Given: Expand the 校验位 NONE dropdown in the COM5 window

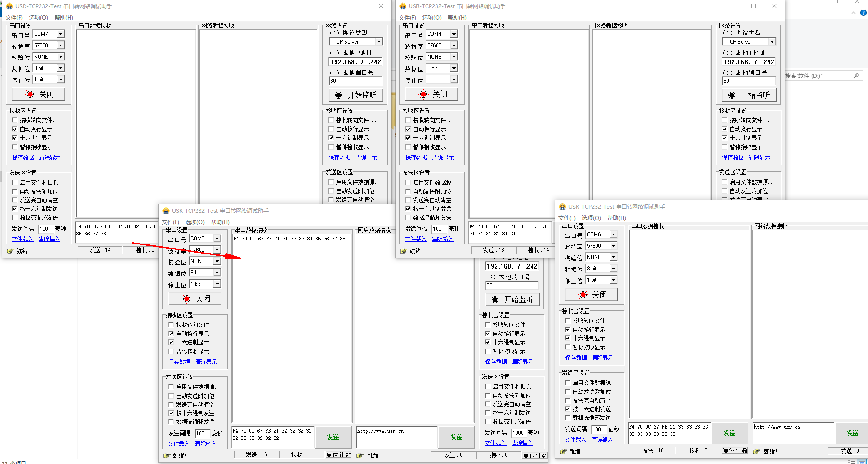Looking at the screenshot, I should click(217, 261).
